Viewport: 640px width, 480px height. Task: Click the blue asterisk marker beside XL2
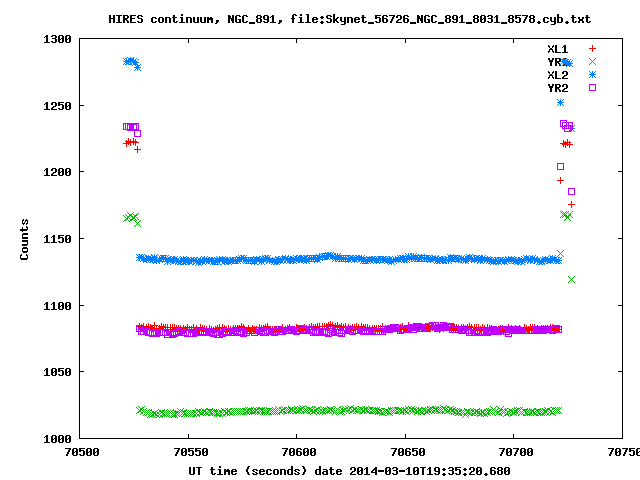pyautogui.click(x=592, y=75)
